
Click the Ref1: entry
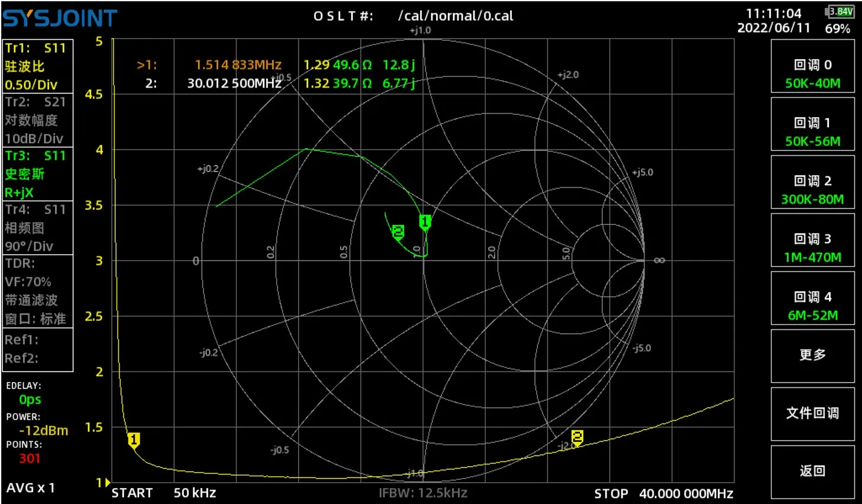pos(22,340)
